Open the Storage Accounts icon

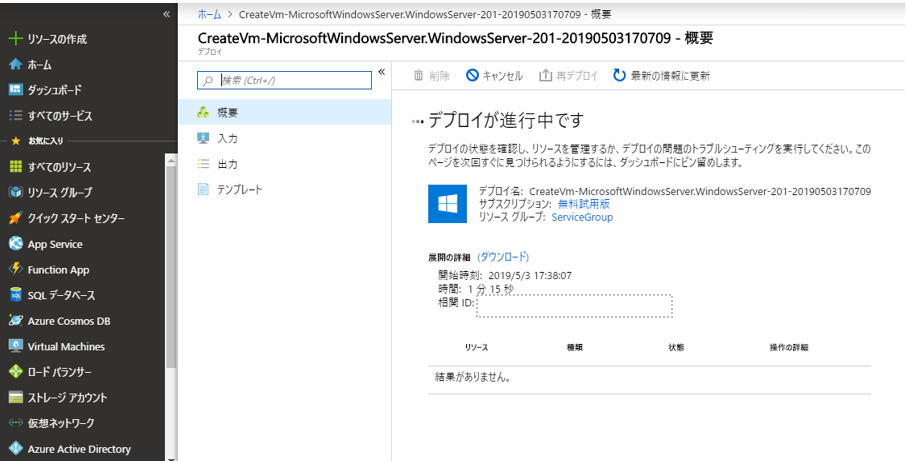click(x=16, y=397)
